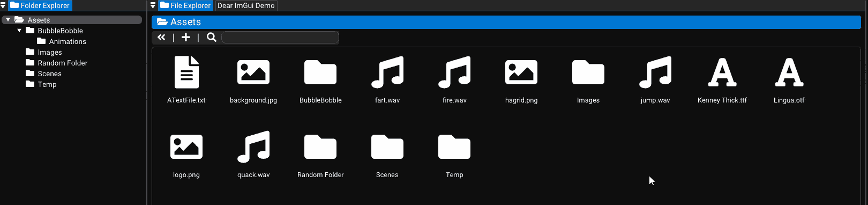Open the Random Folder icon in grid
Screen dimensions: 868x205
click(x=320, y=147)
